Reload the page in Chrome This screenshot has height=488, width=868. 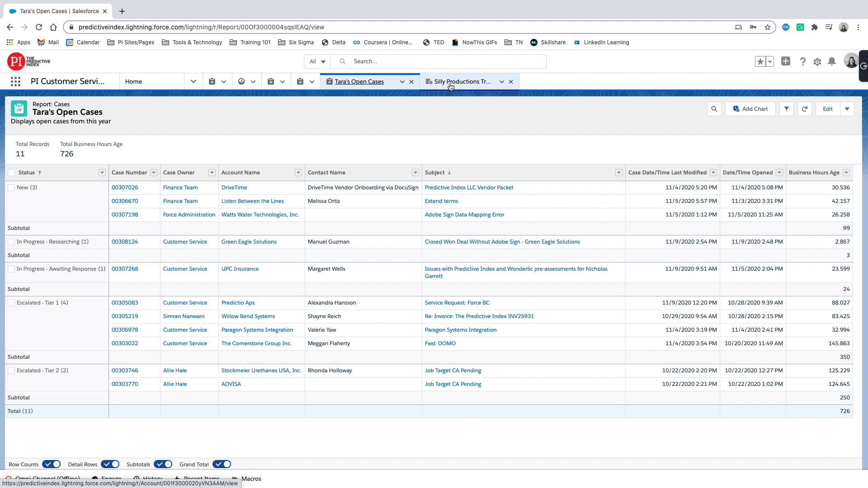click(39, 27)
